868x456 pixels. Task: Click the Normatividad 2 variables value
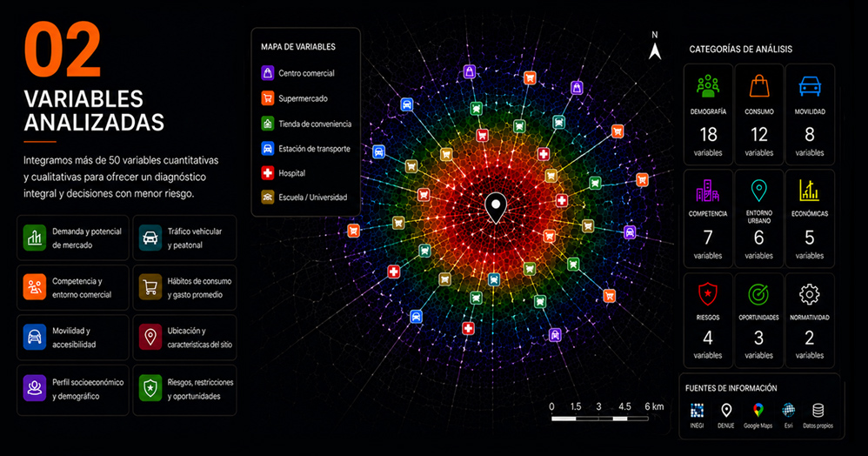click(x=810, y=338)
